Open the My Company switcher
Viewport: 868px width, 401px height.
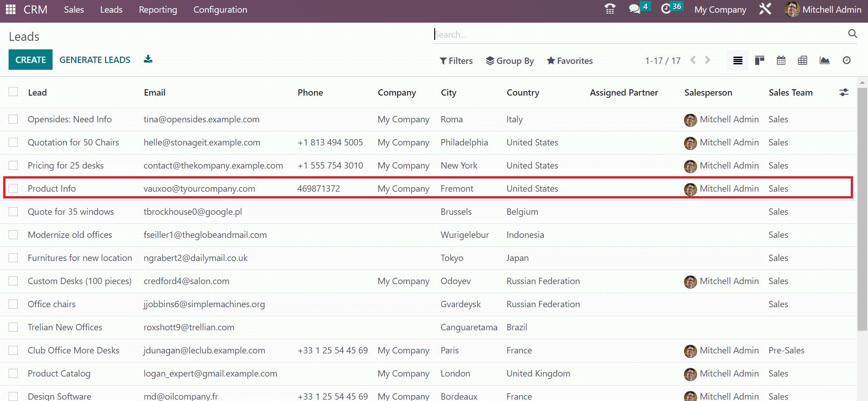coord(720,10)
